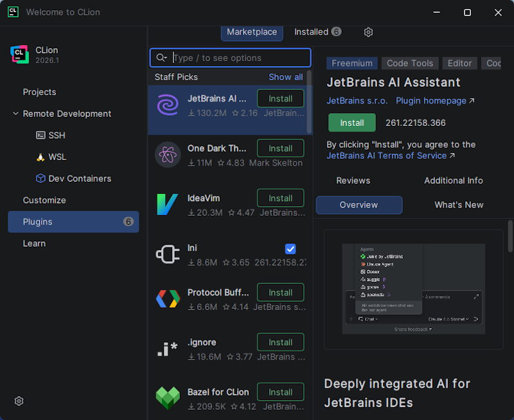
Task: Open the Learn section
Action: 34,243
